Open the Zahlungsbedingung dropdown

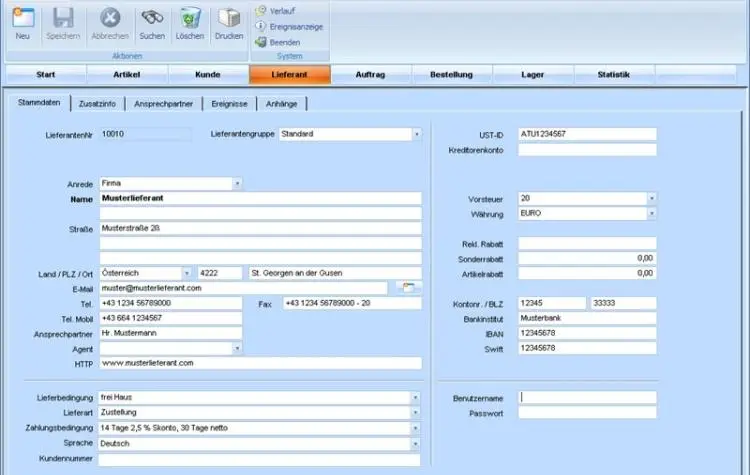tap(415, 428)
